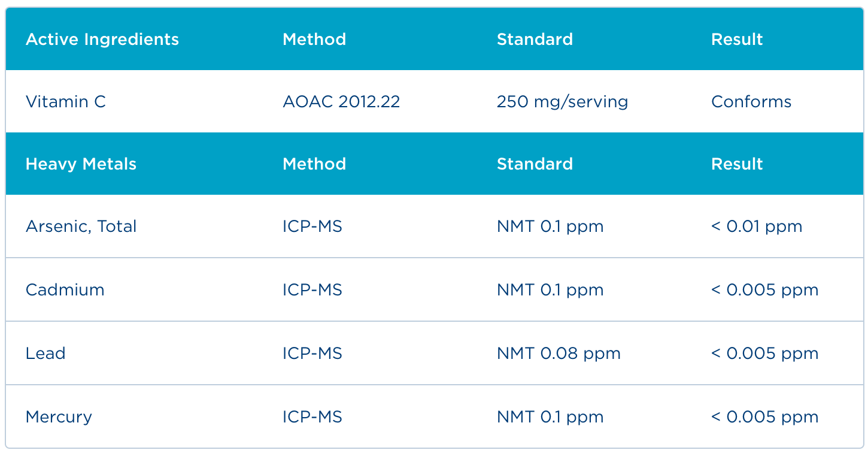
Task: Click the NMT 0.1 ppm cadmium standard
Action: (550, 290)
